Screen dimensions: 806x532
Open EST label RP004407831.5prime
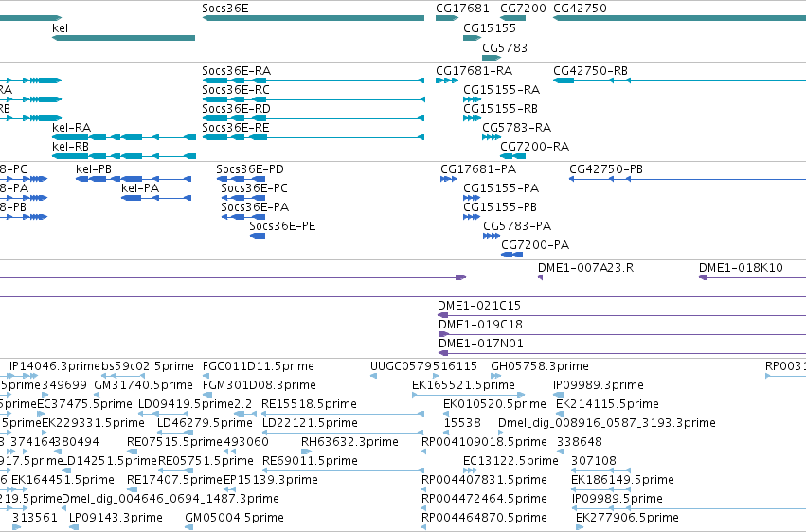tap(484, 480)
